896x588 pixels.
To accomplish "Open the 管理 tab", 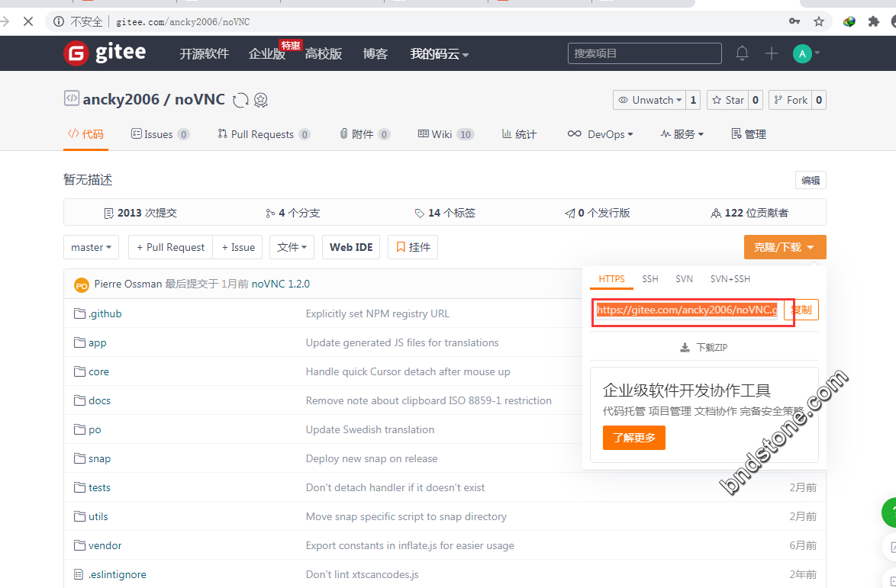I will [x=749, y=134].
